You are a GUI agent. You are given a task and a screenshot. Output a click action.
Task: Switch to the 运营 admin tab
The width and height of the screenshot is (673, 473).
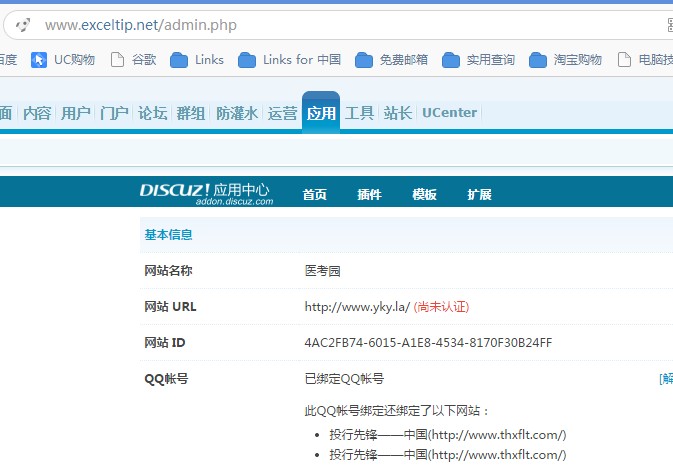[x=282, y=113]
